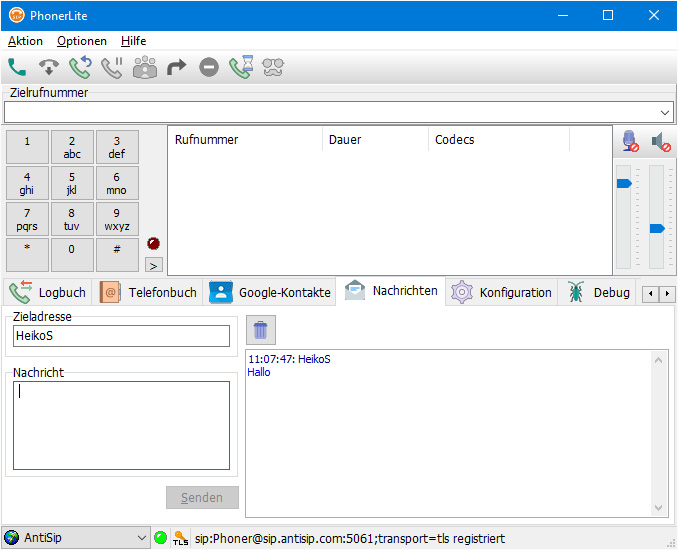Start a conference with the group icon
The width and height of the screenshot is (678, 550).
tap(145, 68)
